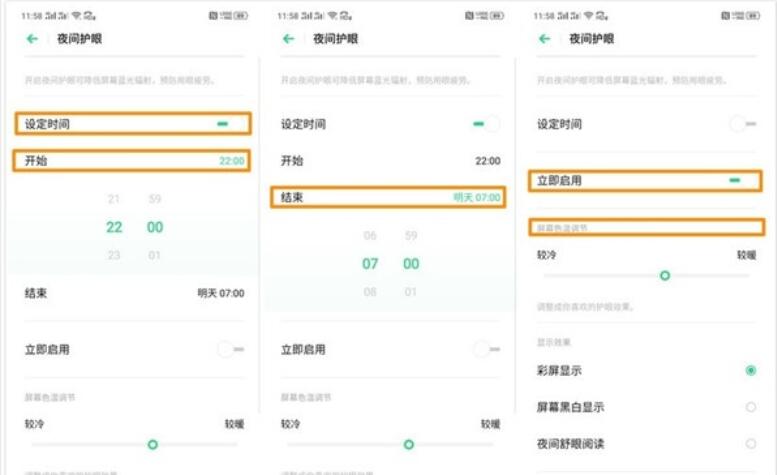The width and height of the screenshot is (777, 475).
Task: Select the highlighted hour 07 in end picker
Action: (x=370, y=264)
